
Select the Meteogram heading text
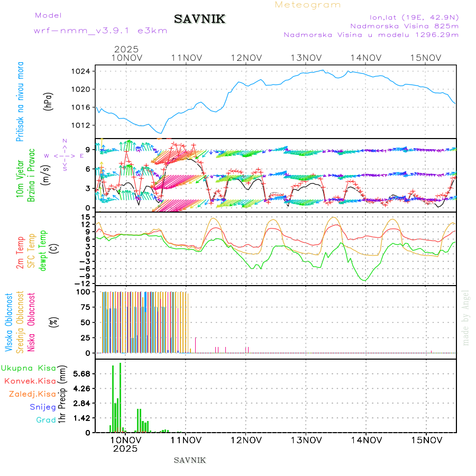308,5
